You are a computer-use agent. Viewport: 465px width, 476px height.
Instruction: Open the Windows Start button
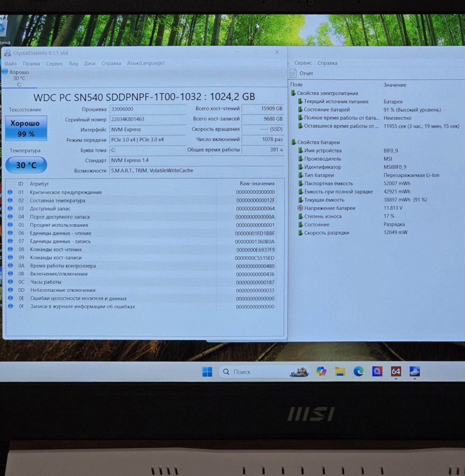(207, 372)
